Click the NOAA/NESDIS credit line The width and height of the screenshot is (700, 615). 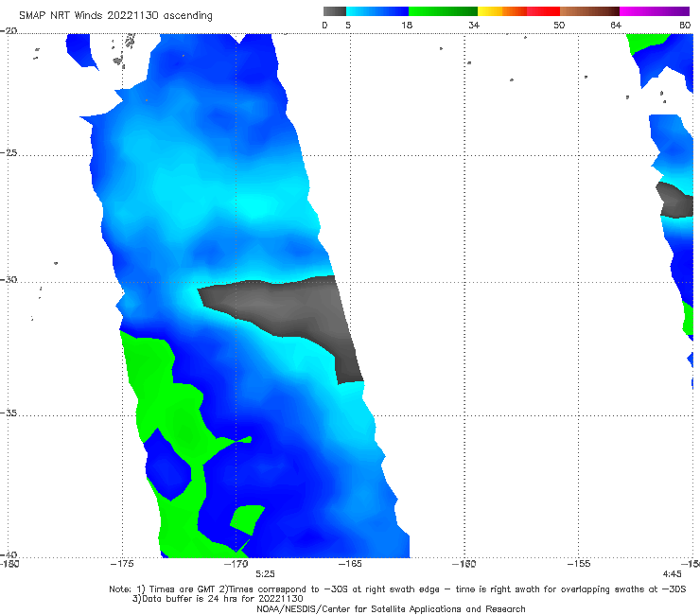pyautogui.click(x=391, y=609)
